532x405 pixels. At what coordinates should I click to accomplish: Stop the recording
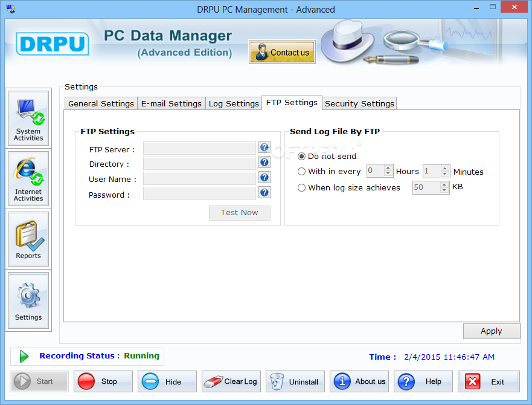tap(103, 381)
